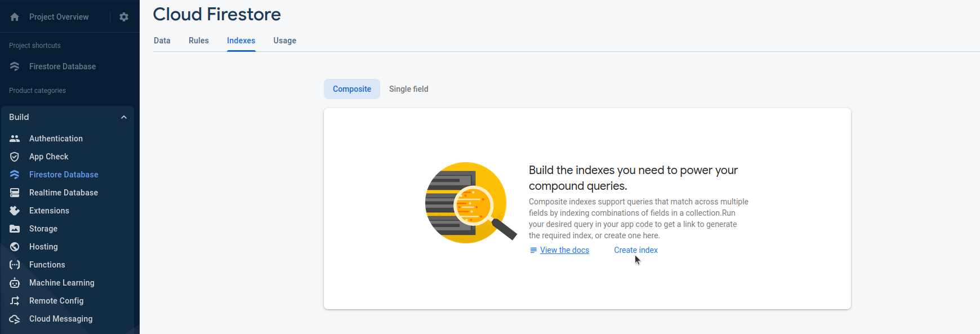Screen dimensions: 980x334
Task: Select the Single field index toggle
Action: click(409, 89)
